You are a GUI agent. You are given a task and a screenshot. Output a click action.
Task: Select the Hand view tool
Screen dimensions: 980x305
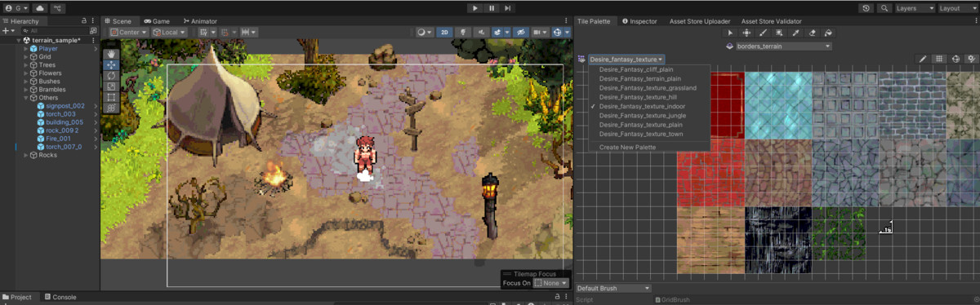(111, 54)
